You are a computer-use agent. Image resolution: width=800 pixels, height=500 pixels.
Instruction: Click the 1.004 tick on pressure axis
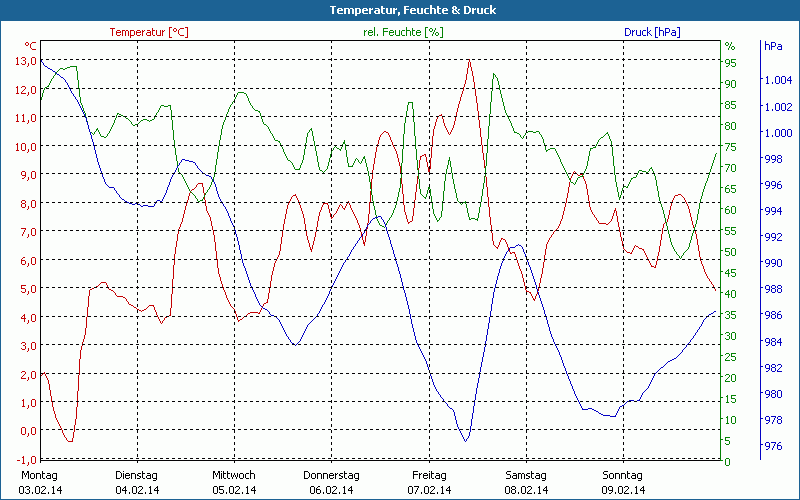(x=777, y=80)
